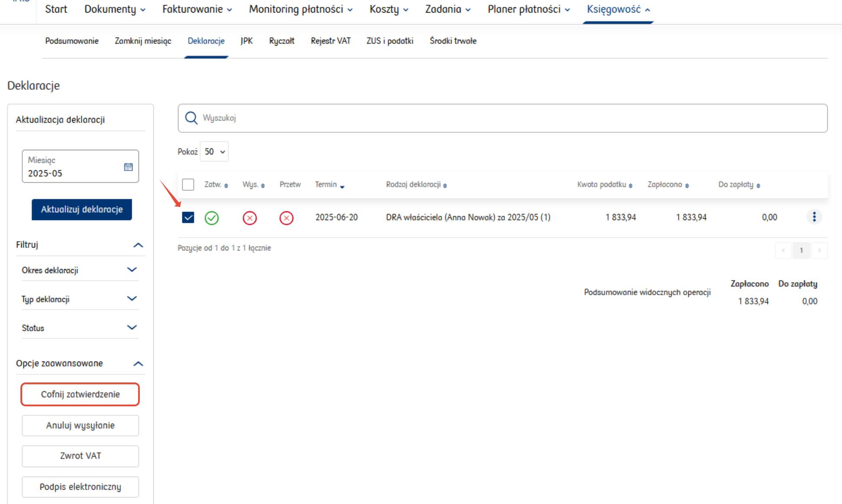Open the three-dot row actions menu
Image resolution: width=842 pixels, height=504 pixels.
[x=814, y=217]
